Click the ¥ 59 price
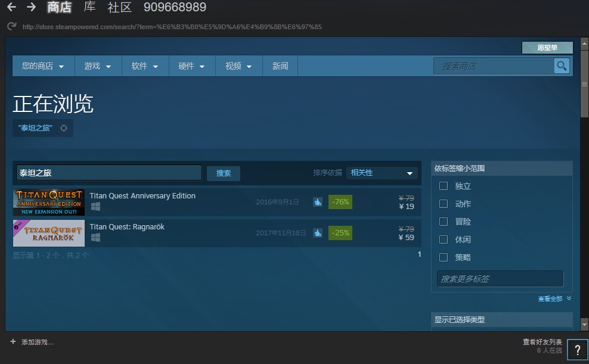589x364 pixels. (407, 238)
